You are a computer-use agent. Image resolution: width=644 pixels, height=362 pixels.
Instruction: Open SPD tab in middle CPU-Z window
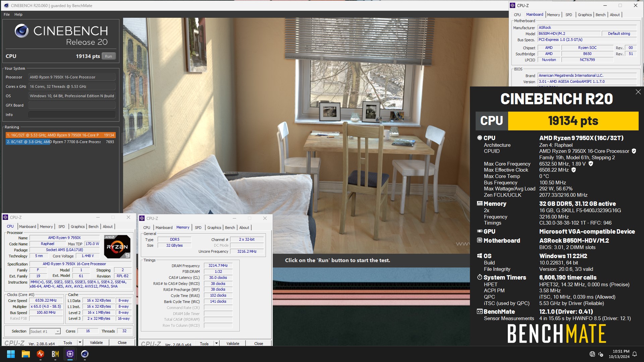click(x=198, y=228)
